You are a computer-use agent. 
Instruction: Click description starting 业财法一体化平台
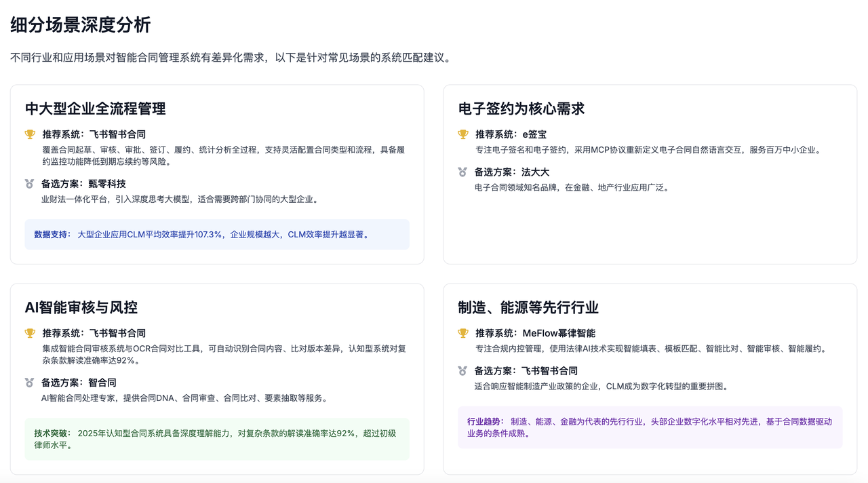(180, 199)
